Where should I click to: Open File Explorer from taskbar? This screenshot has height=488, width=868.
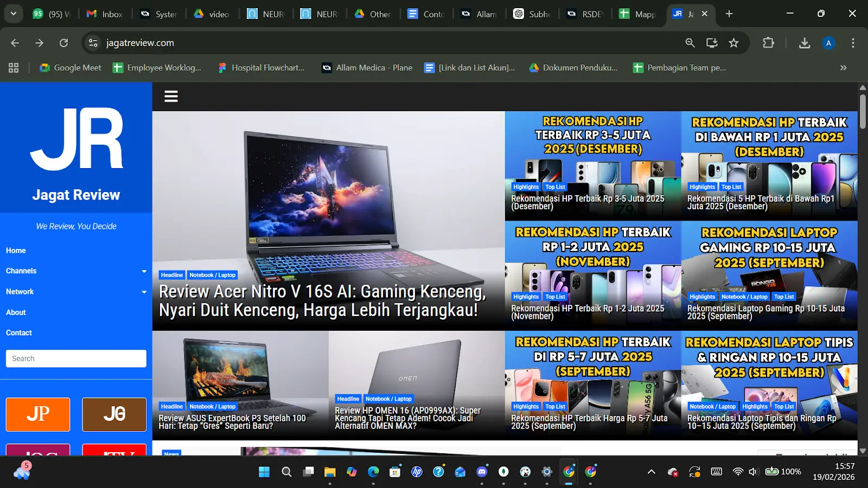[330, 472]
